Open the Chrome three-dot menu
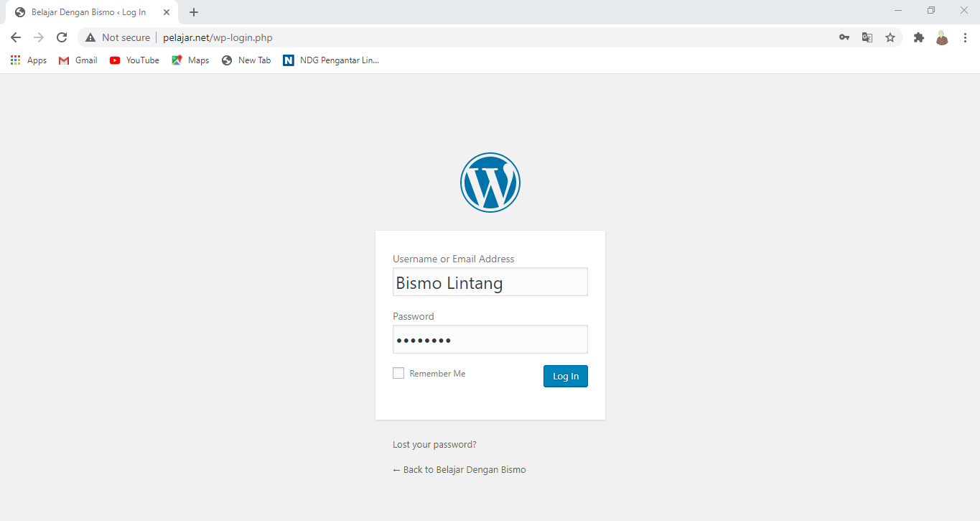 [x=965, y=37]
